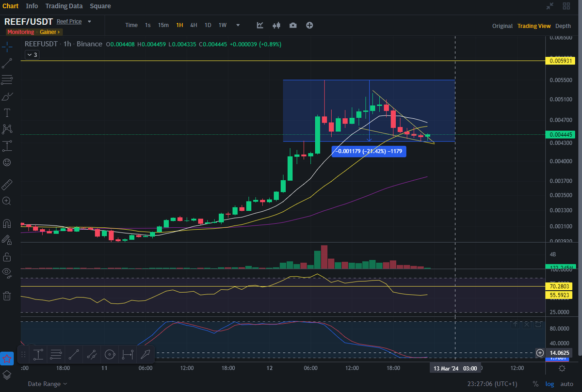
Task: Toggle magnet mode for drawings
Action: click(7, 223)
